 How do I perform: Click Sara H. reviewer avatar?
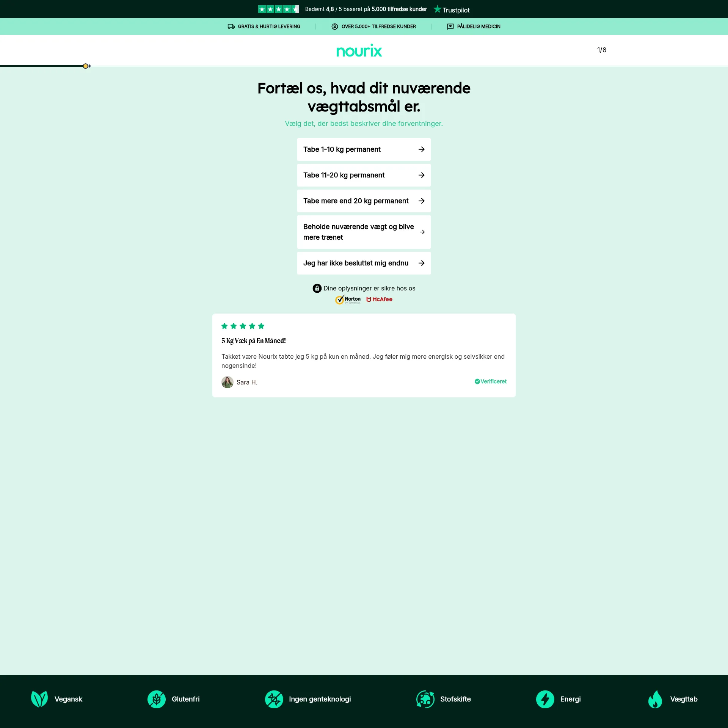click(227, 382)
